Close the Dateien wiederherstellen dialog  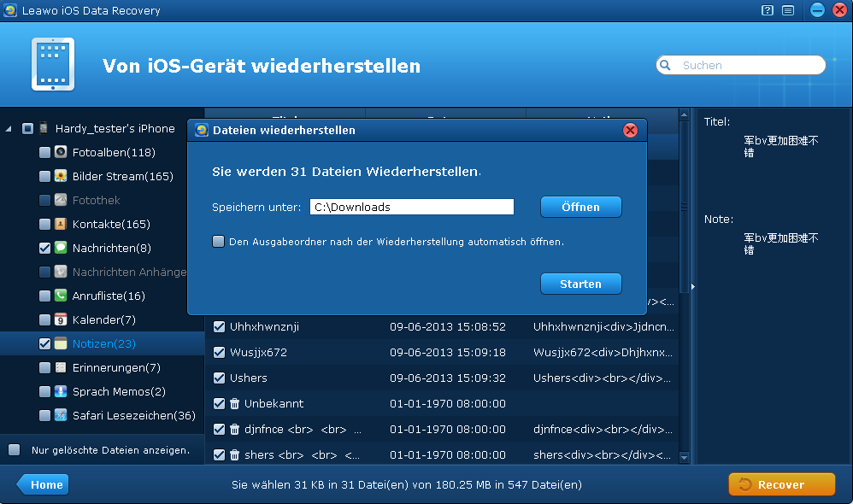[x=630, y=130]
